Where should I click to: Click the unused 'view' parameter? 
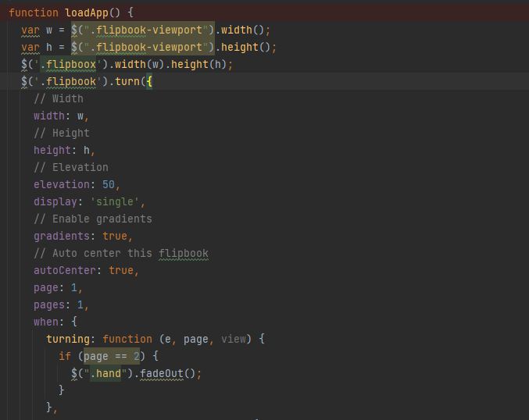click(234, 339)
